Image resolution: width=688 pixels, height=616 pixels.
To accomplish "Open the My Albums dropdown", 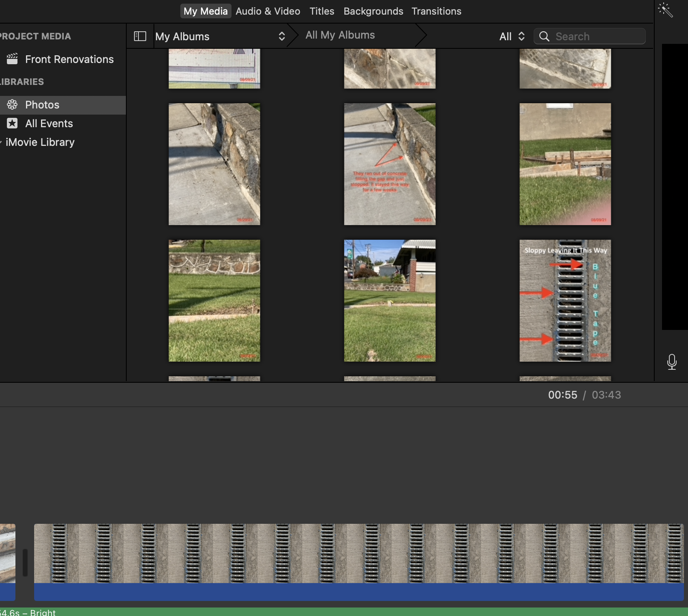I will pyautogui.click(x=220, y=37).
